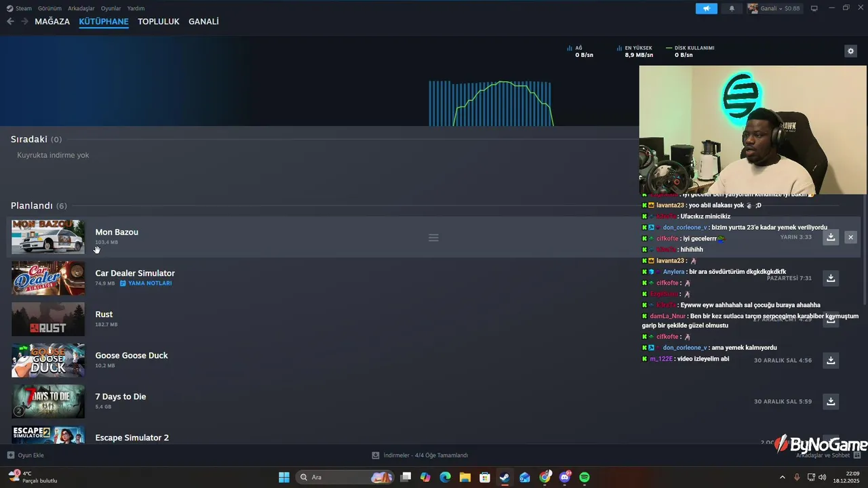The width and height of the screenshot is (868, 488).
Task: Open Copilot from taskbar
Action: tap(425, 477)
